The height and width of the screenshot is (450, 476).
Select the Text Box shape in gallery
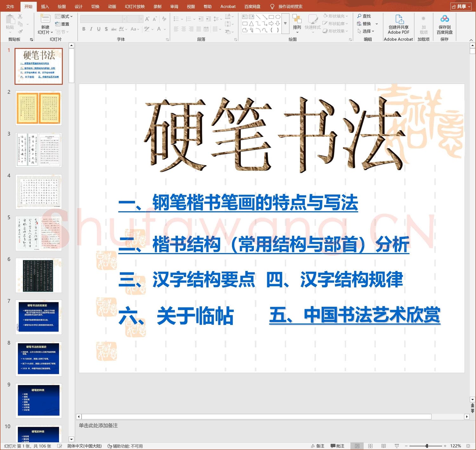click(x=245, y=17)
